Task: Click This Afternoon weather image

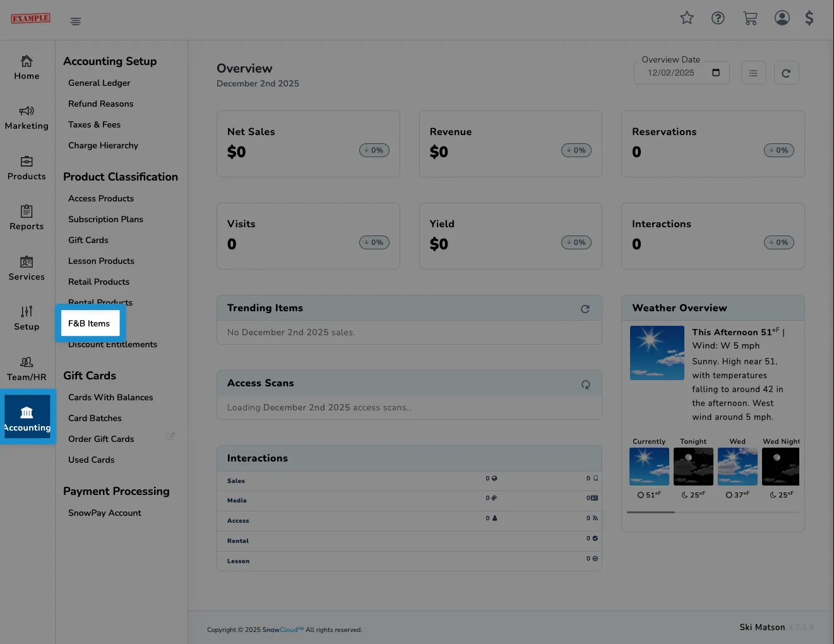Action: coord(657,353)
